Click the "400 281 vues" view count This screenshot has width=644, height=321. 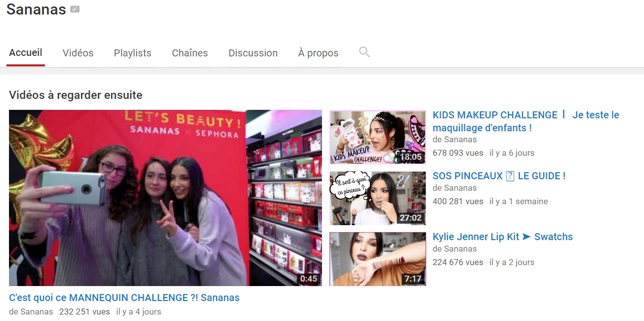coord(458,201)
